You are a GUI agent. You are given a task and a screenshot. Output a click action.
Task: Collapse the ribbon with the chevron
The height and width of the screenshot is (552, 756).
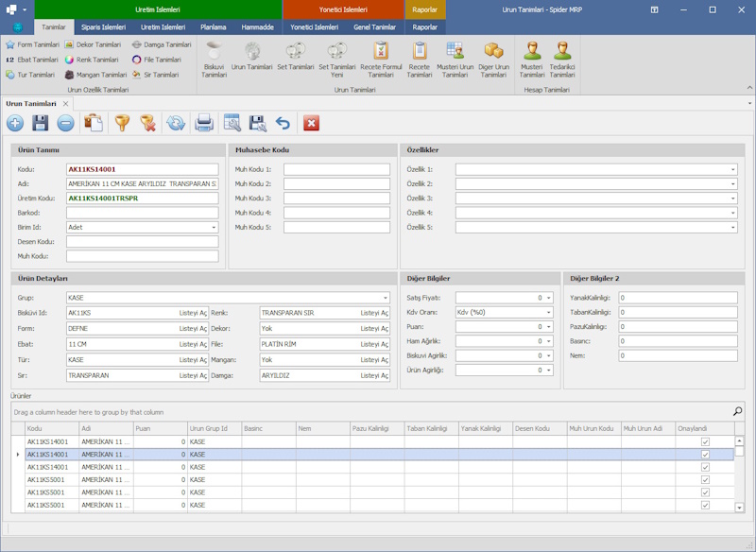pos(749,88)
